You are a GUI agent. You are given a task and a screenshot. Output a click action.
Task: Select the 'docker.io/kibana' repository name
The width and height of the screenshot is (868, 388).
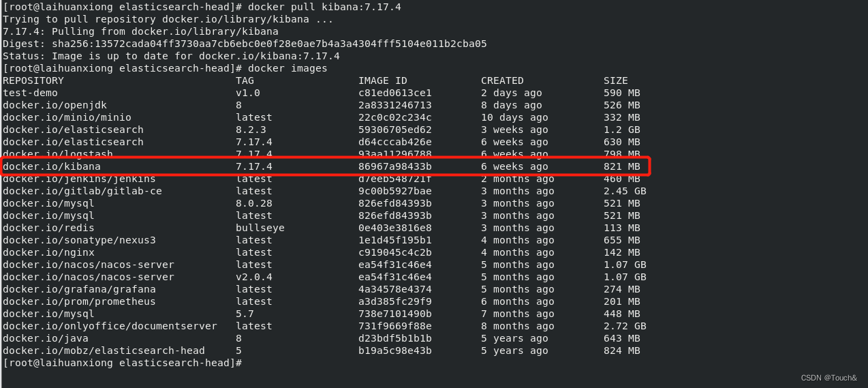click(x=52, y=166)
